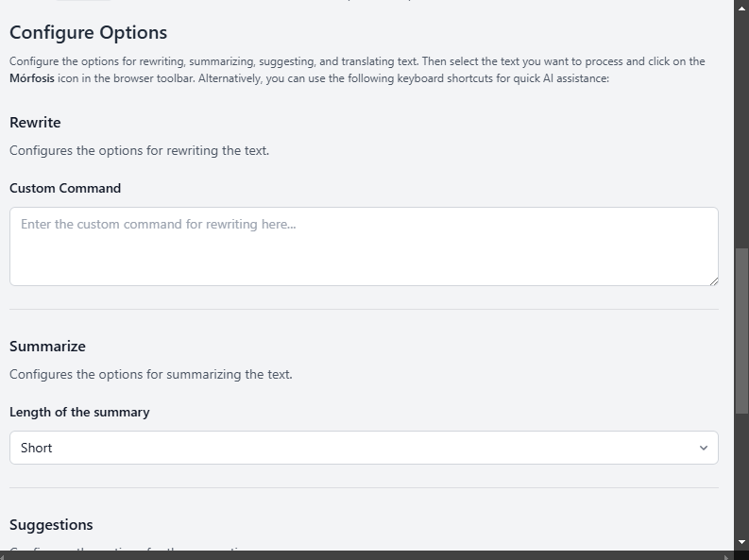Viewport: 749px width, 560px height.
Task: Open the Length of the summary dropdown
Action: [x=364, y=448]
